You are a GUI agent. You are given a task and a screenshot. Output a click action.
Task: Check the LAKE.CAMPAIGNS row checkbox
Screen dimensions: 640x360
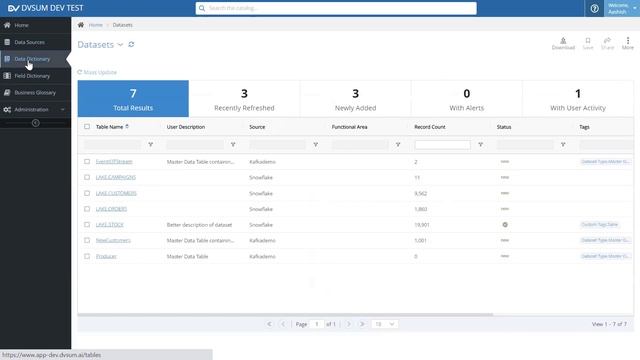87,177
